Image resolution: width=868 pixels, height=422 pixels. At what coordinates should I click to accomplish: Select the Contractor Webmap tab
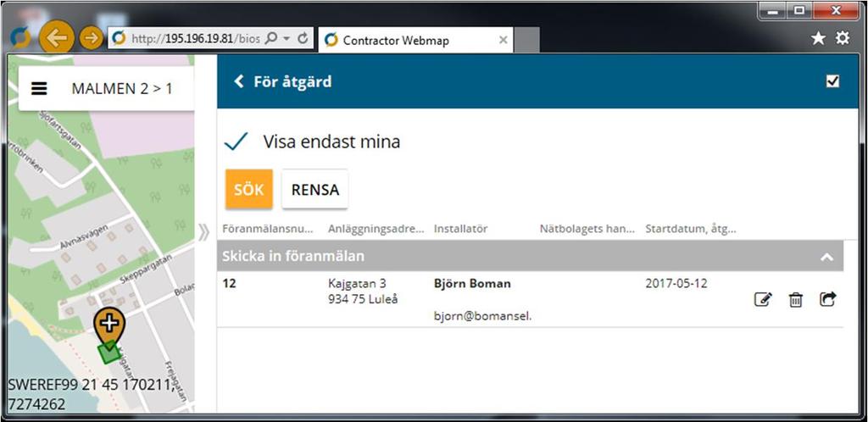pyautogui.click(x=415, y=41)
